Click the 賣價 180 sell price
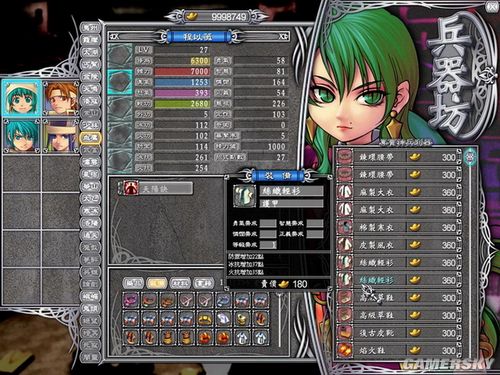The width and height of the screenshot is (500, 375). point(283,284)
